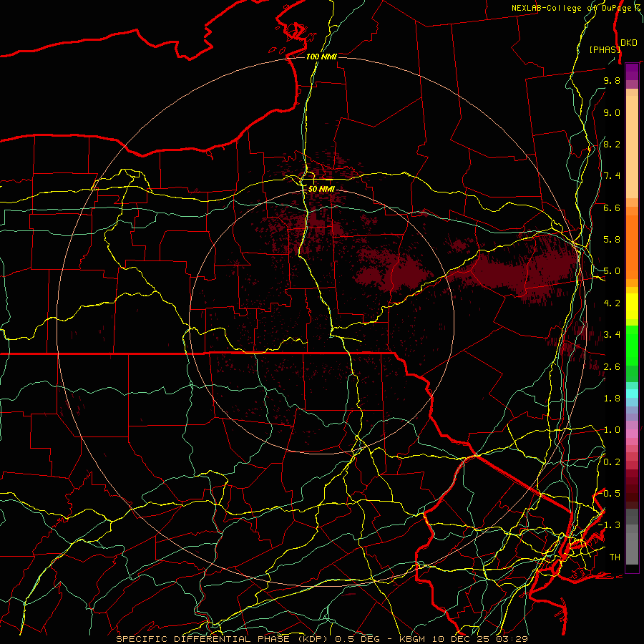This screenshot has height=644, width=644.
Task: Click the 1.8 value on the color scale
Action: (x=612, y=399)
